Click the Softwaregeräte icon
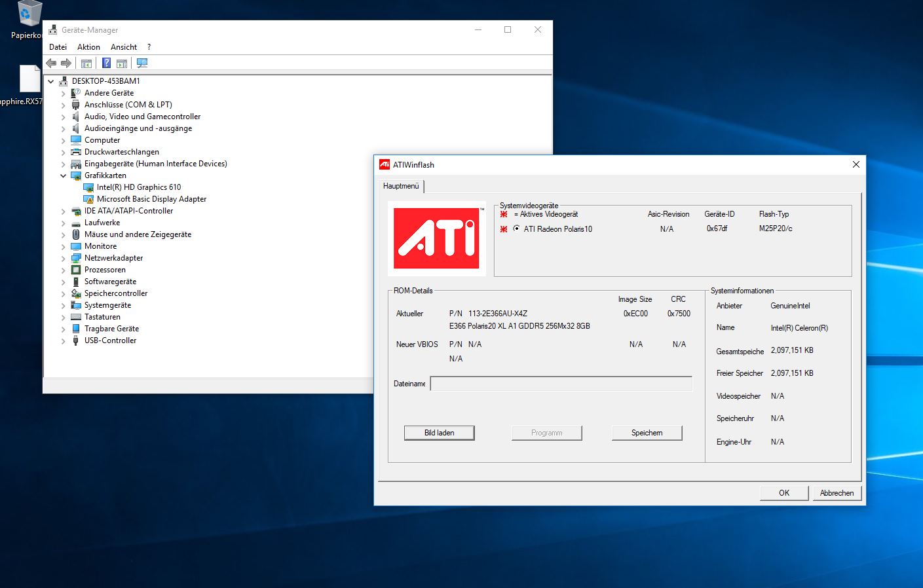This screenshot has width=923, height=588. coord(76,282)
